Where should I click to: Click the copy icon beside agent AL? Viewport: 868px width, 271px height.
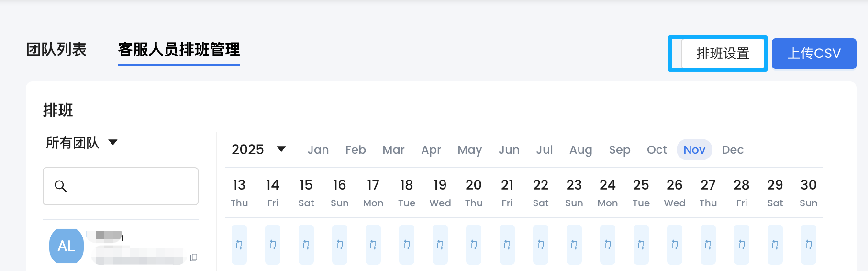click(x=194, y=258)
